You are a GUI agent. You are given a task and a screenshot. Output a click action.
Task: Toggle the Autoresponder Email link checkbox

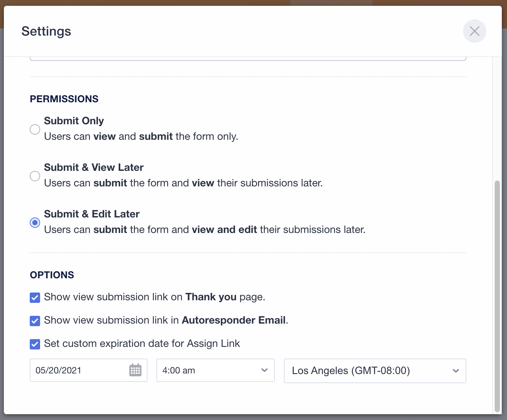35,321
